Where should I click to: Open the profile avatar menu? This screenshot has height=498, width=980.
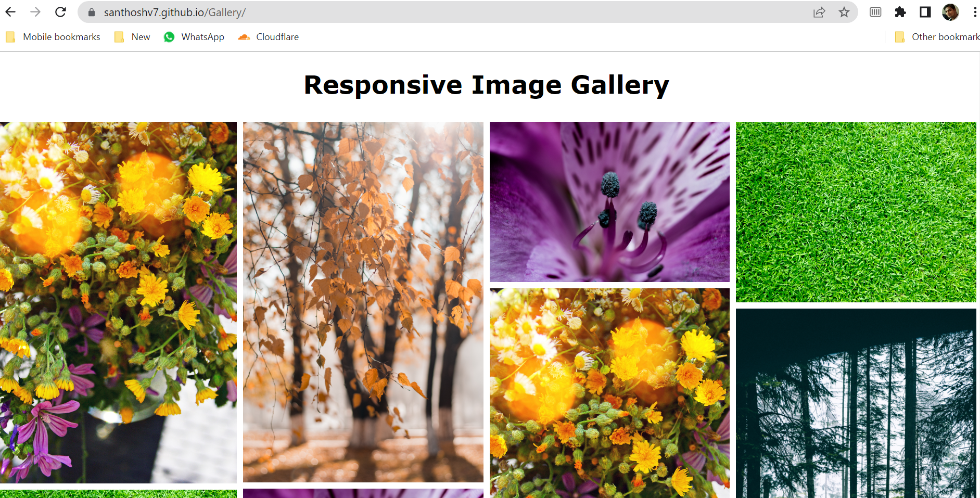tap(950, 12)
